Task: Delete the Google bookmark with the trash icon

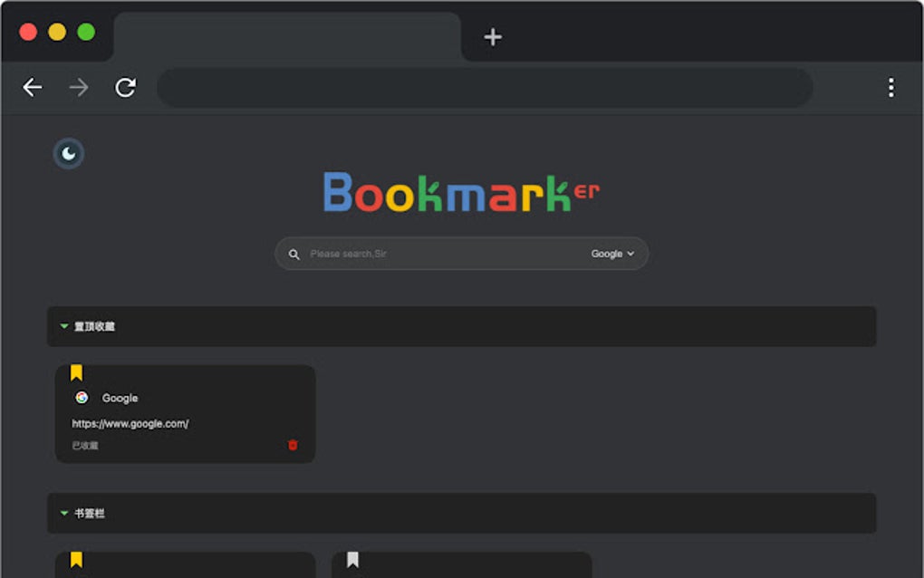Action: click(x=293, y=446)
